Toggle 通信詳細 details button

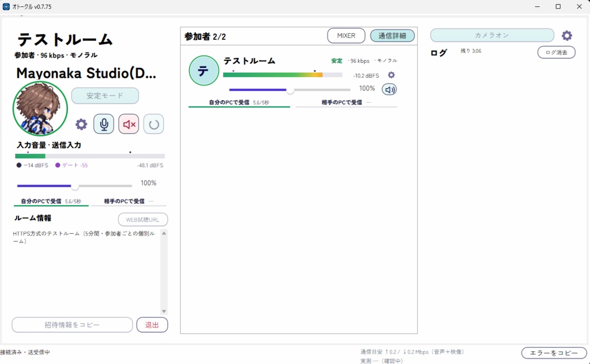[x=392, y=36]
